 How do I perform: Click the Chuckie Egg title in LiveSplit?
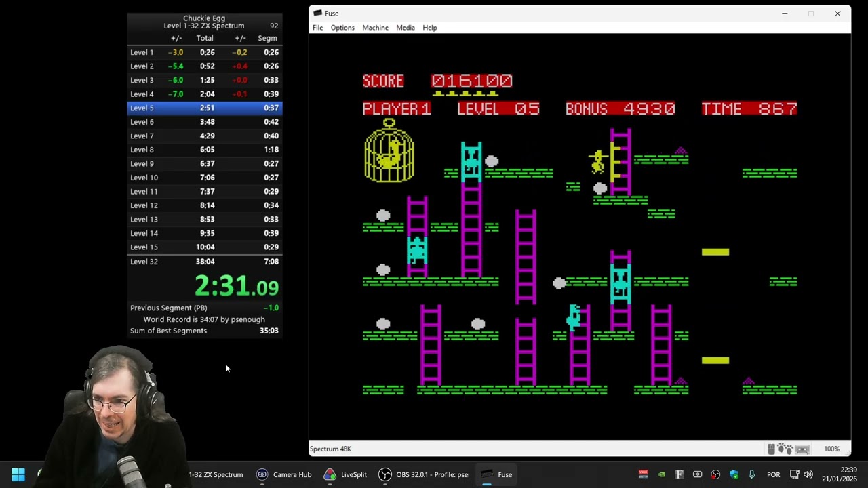tap(204, 18)
